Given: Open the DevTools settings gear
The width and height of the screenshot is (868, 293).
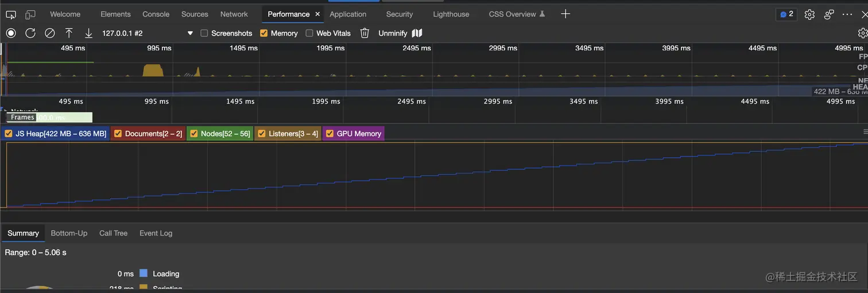Looking at the screenshot, I should point(809,14).
